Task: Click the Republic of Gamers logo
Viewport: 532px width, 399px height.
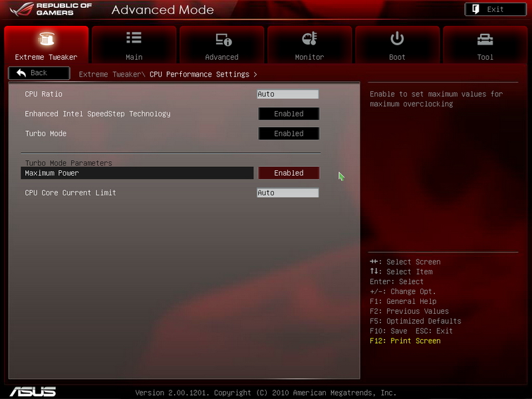Action: [x=51, y=9]
